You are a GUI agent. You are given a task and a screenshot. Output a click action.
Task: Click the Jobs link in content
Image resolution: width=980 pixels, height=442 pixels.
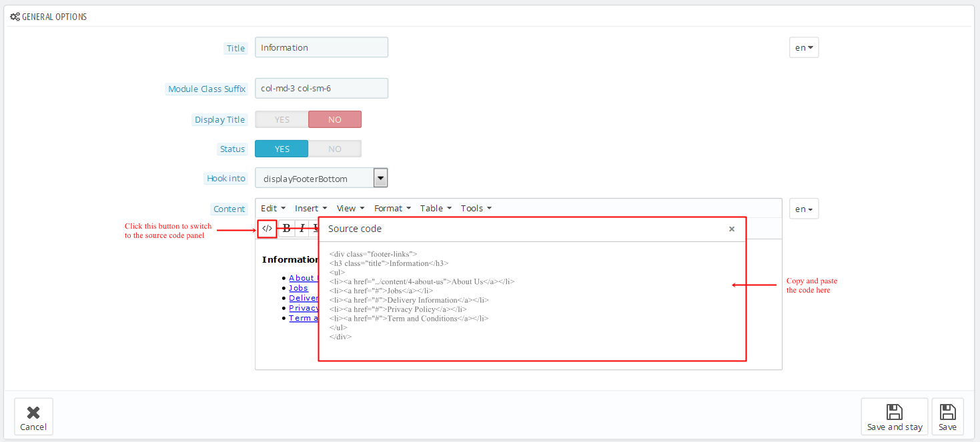click(298, 288)
